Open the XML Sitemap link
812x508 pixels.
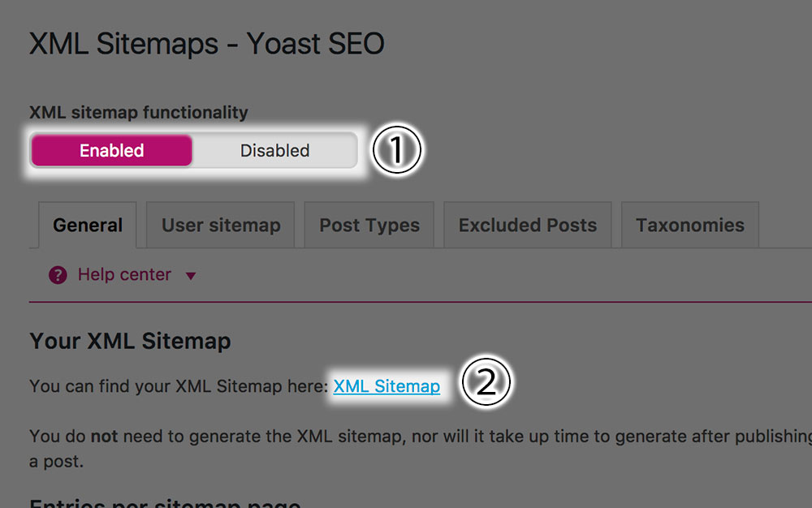coord(387,386)
